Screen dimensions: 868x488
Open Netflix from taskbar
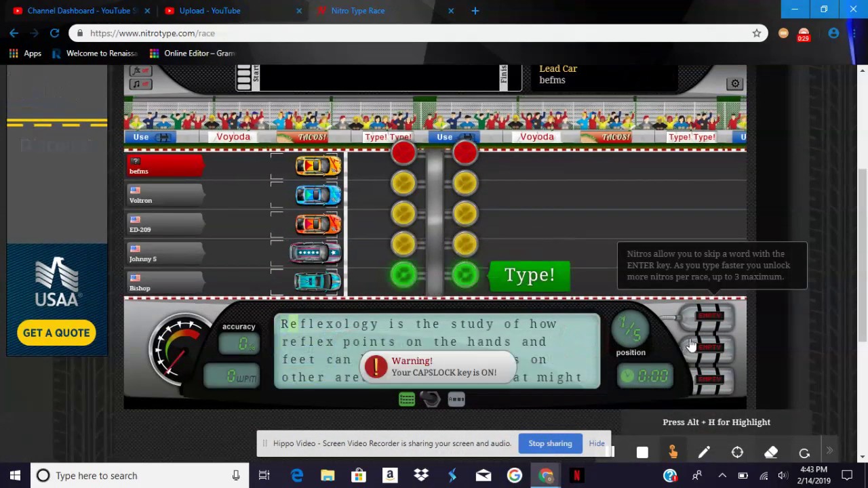click(576, 476)
